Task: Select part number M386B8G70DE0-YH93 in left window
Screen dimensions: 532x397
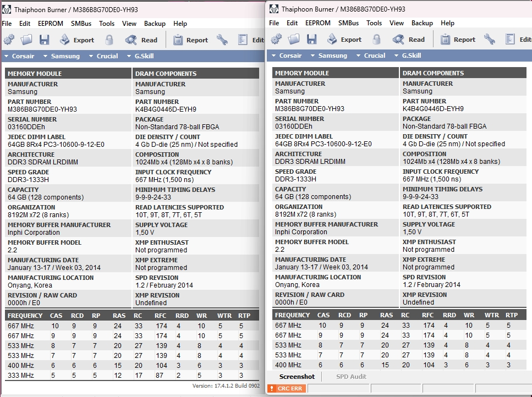Action: tap(42, 109)
